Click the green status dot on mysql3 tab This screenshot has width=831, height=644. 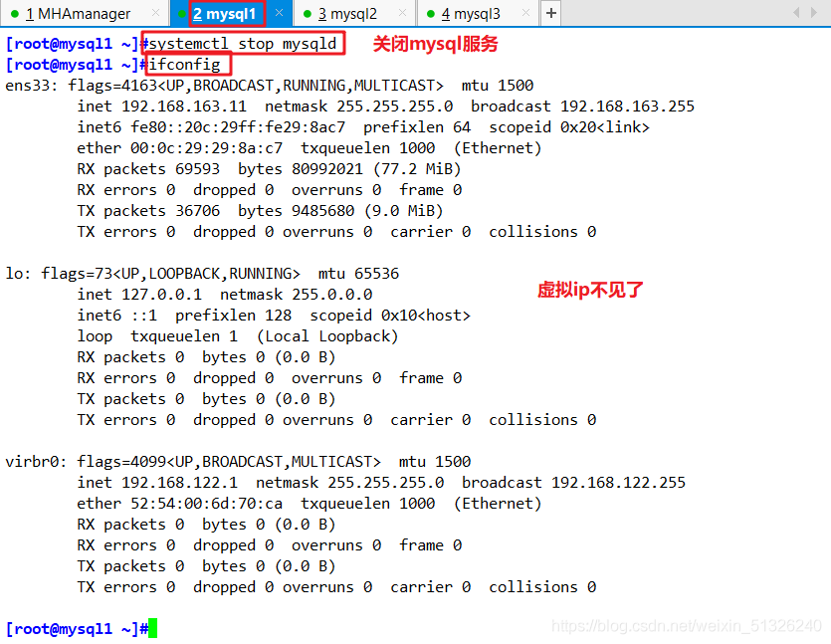pyautogui.click(x=430, y=14)
